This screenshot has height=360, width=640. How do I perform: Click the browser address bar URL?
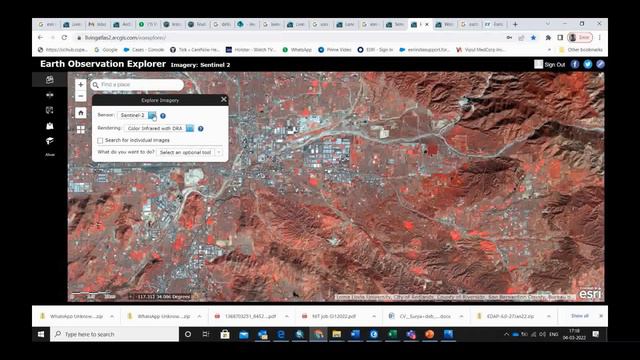coord(125,38)
